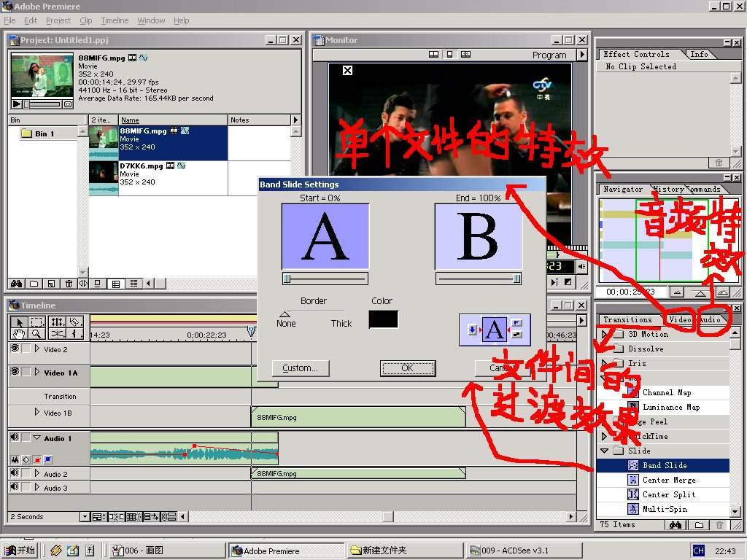The width and height of the screenshot is (747, 560).
Task: Open the Monitor window flyout menu arrow
Action: point(581,55)
